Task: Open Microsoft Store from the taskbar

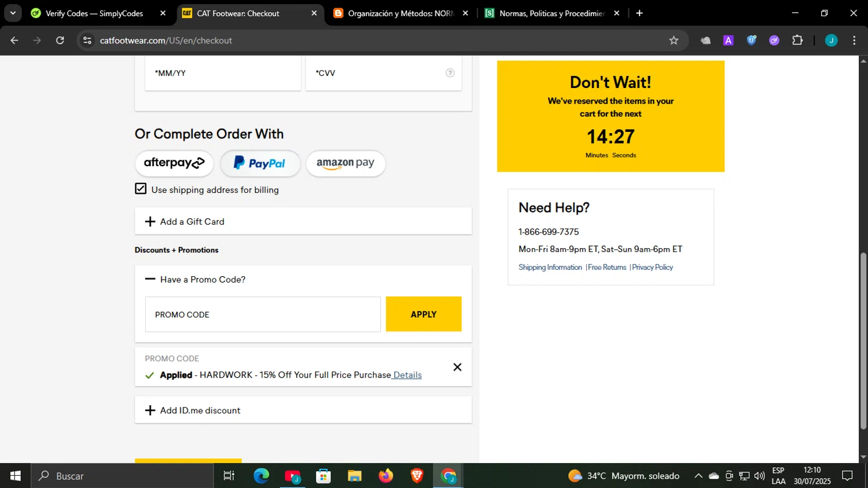Action: pos(323,476)
